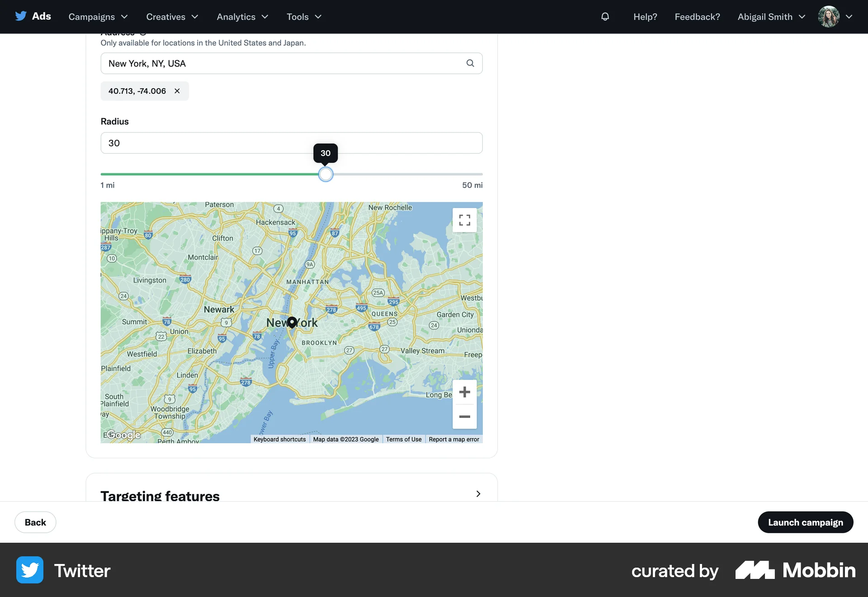
Task: Click the search magnifier in the address field
Action: click(470, 63)
